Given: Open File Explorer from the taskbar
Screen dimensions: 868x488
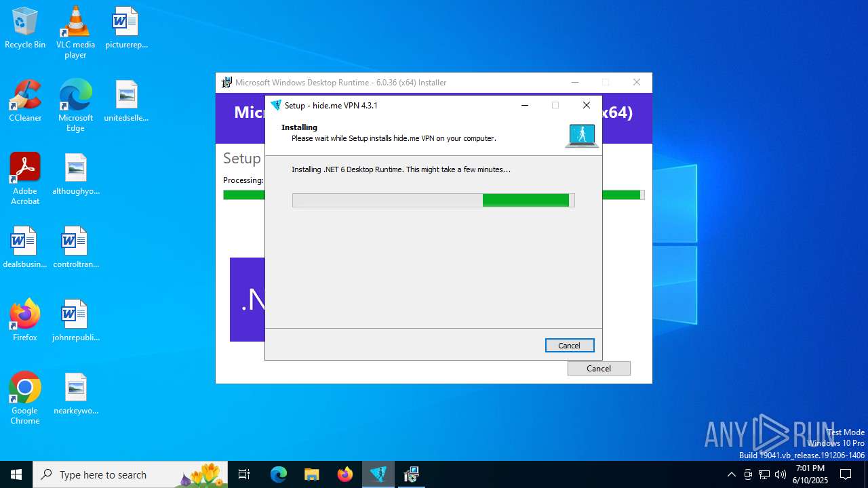Looking at the screenshot, I should click(311, 474).
